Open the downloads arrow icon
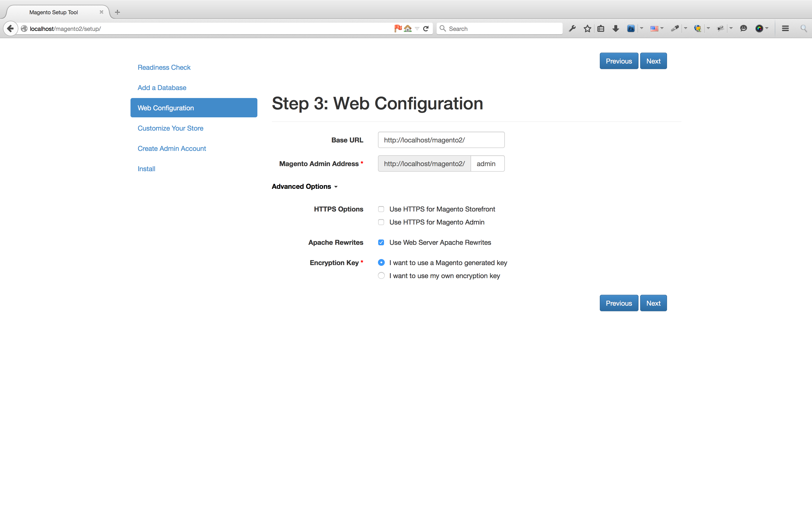The height and width of the screenshot is (507, 812). pyautogui.click(x=615, y=28)
